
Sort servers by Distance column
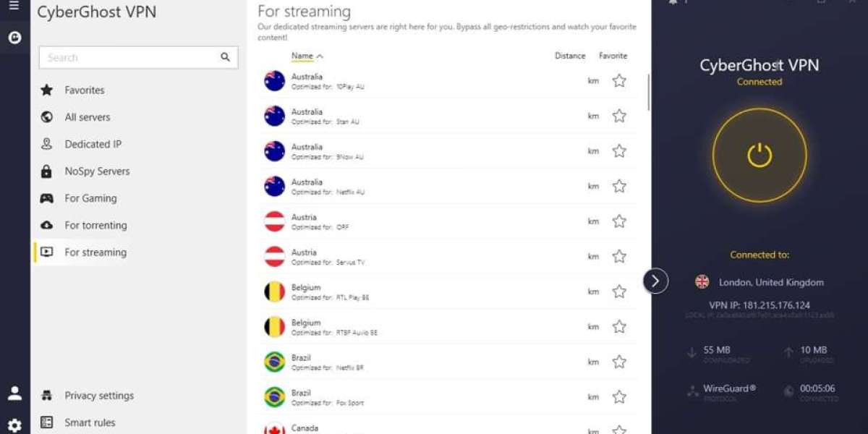(x=570, y=56)
